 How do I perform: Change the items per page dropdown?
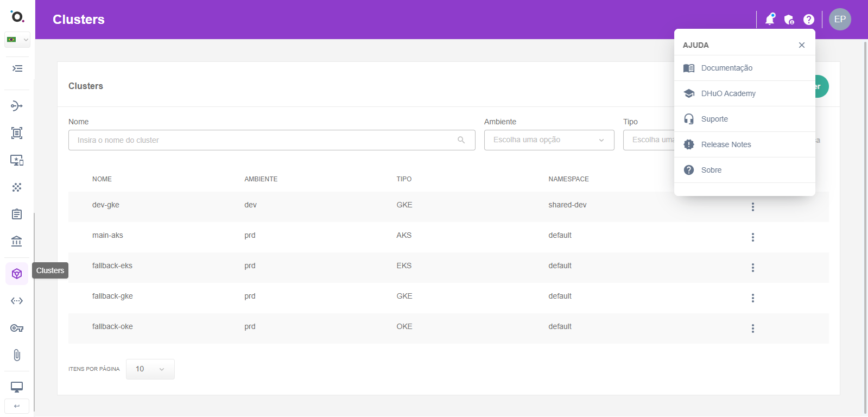[150, 369]
